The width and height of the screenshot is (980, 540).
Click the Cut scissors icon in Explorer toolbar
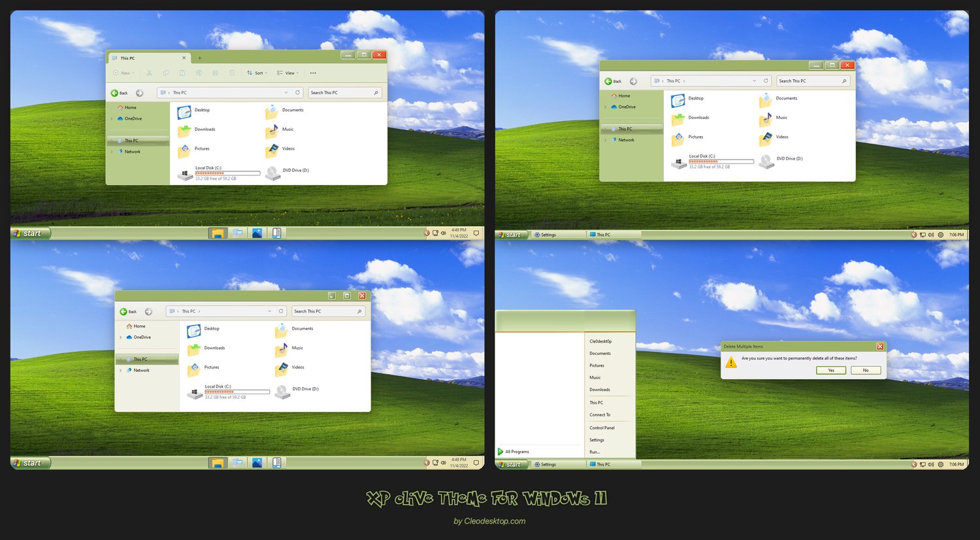(150, 73)
